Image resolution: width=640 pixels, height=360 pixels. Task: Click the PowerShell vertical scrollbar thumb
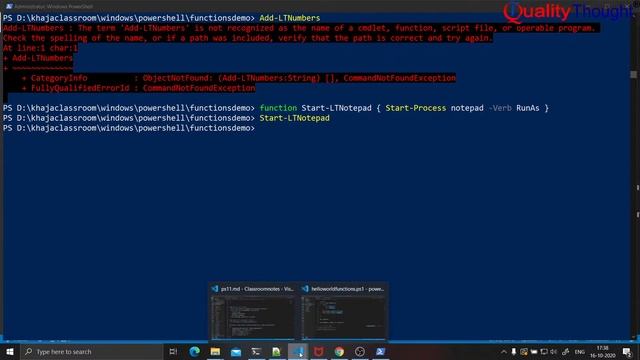(633, 74)
